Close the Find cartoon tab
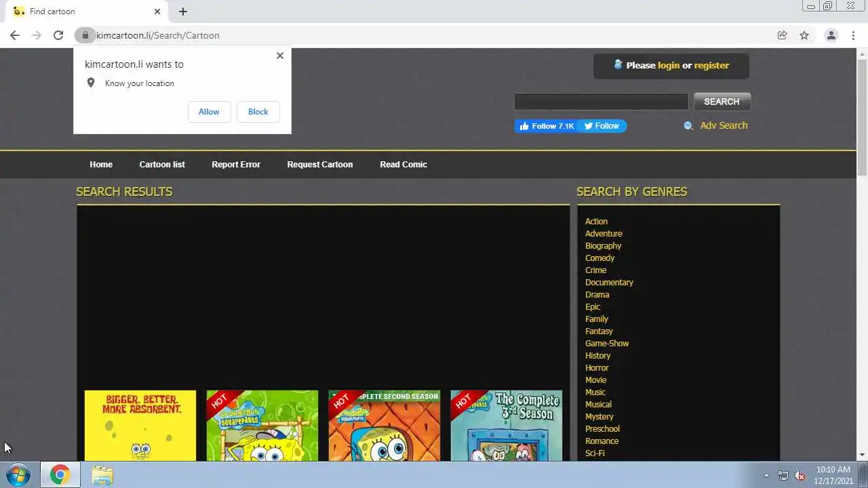This screenshot has width=868, height=488. (157, 12)
